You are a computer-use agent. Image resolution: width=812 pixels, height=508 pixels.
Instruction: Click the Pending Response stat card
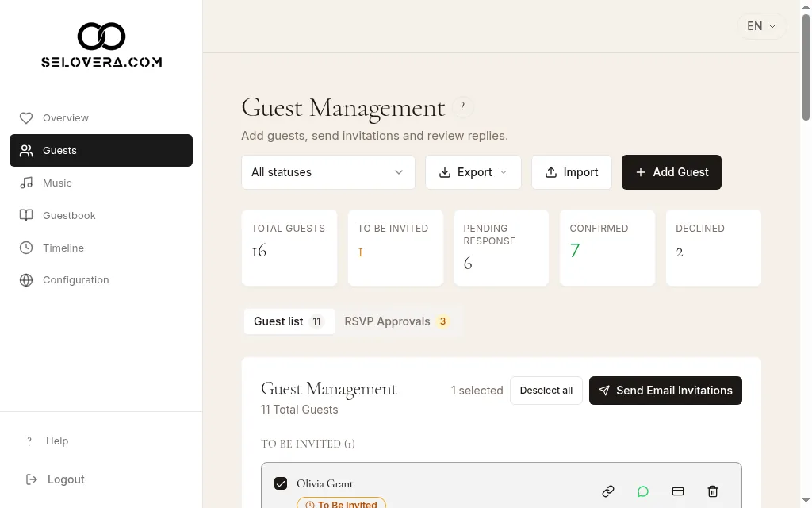point(501,248)
